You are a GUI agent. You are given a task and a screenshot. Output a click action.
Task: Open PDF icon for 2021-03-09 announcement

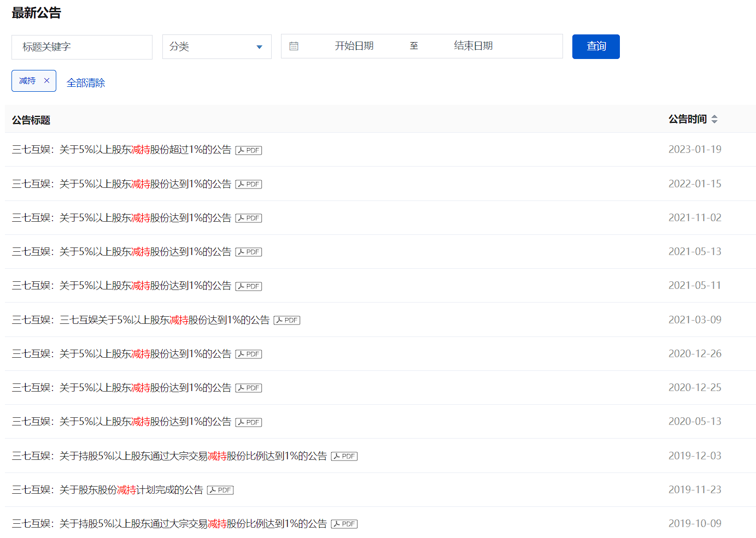tap(287, 320)
